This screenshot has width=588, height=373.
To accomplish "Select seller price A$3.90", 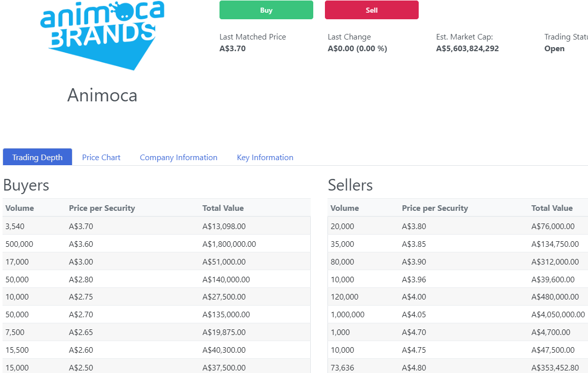I will (414, 262).
